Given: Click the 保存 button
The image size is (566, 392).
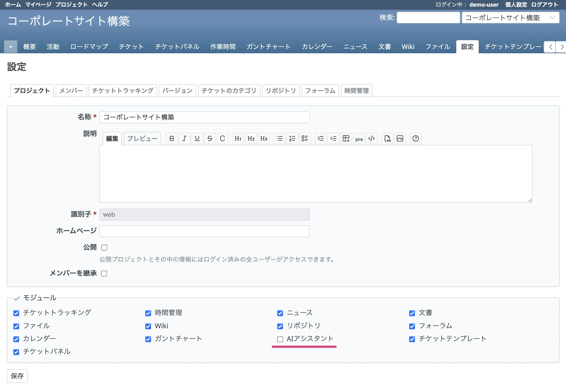Looking at the screenshot, I should coord(17,376).
